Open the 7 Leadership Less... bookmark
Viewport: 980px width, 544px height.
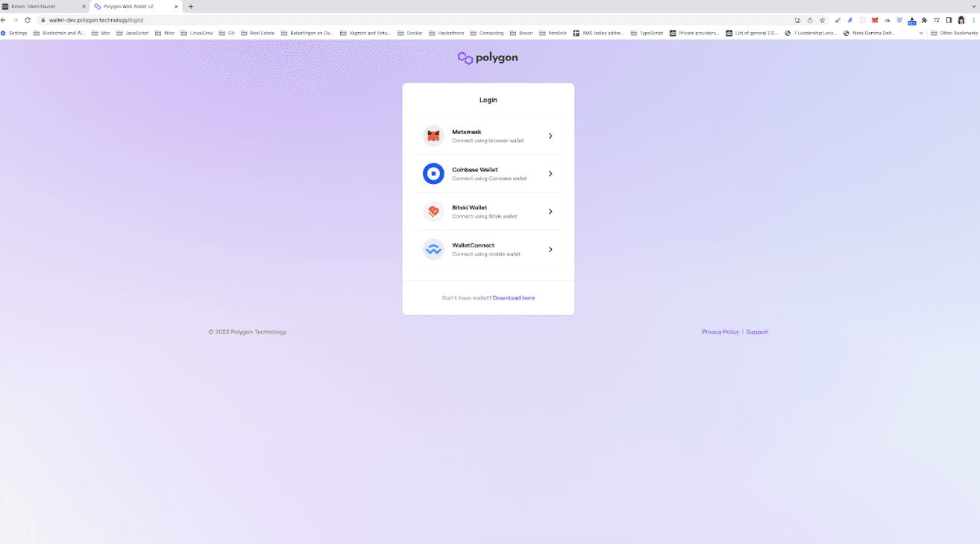point(811,33)
